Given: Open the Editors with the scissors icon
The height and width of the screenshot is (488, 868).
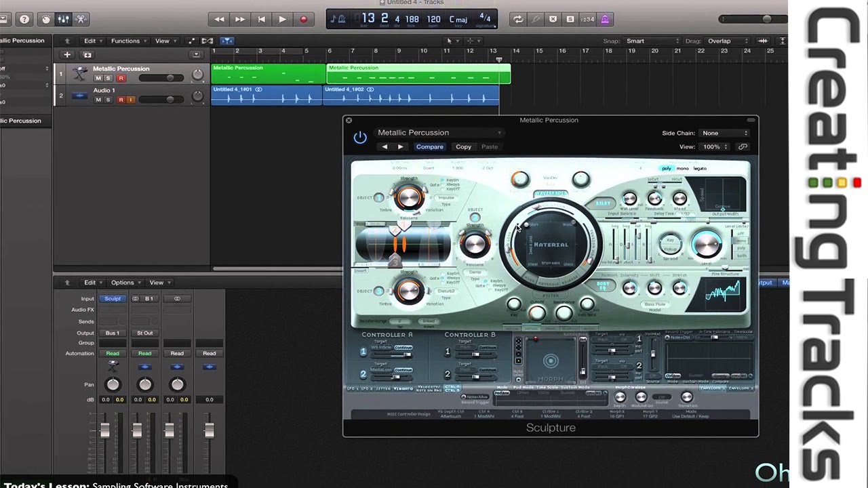Looking at the screenshot, I should point(81,20).
